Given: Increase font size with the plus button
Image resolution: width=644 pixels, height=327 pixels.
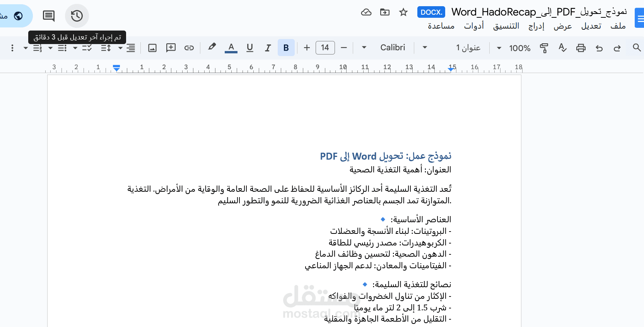Looking at the screenshot, I should [307, 48].
